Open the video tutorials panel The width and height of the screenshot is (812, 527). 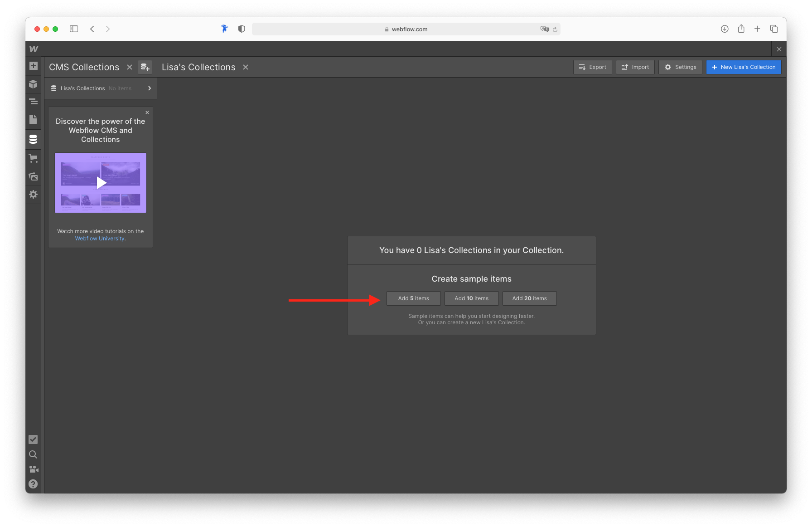[33, 469]
